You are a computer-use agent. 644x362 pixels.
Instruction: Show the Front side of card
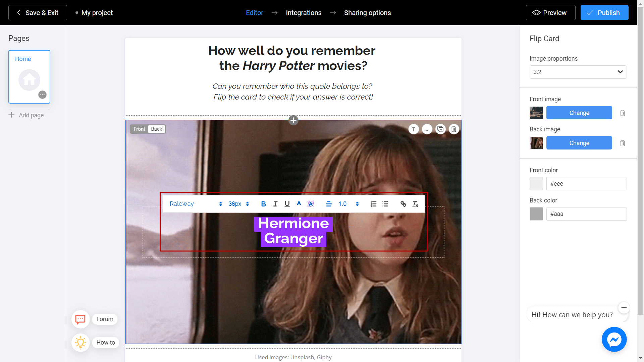click(139, 129)
